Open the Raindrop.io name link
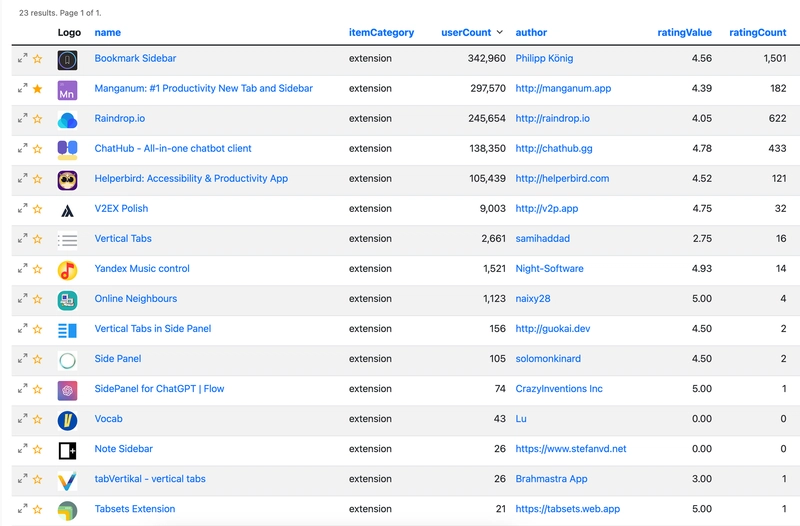 (119, 118)
